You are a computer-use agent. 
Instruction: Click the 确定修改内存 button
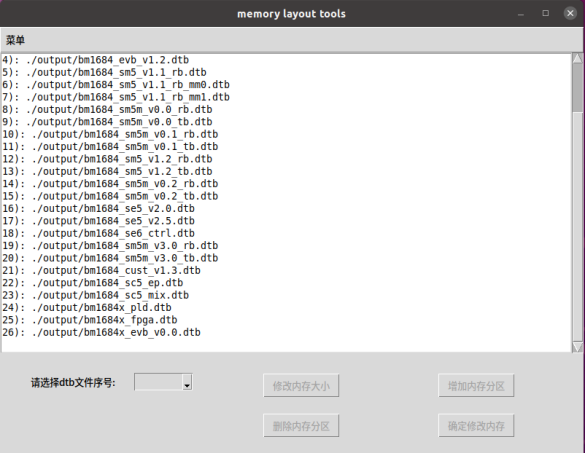click(x=476, y=425)
